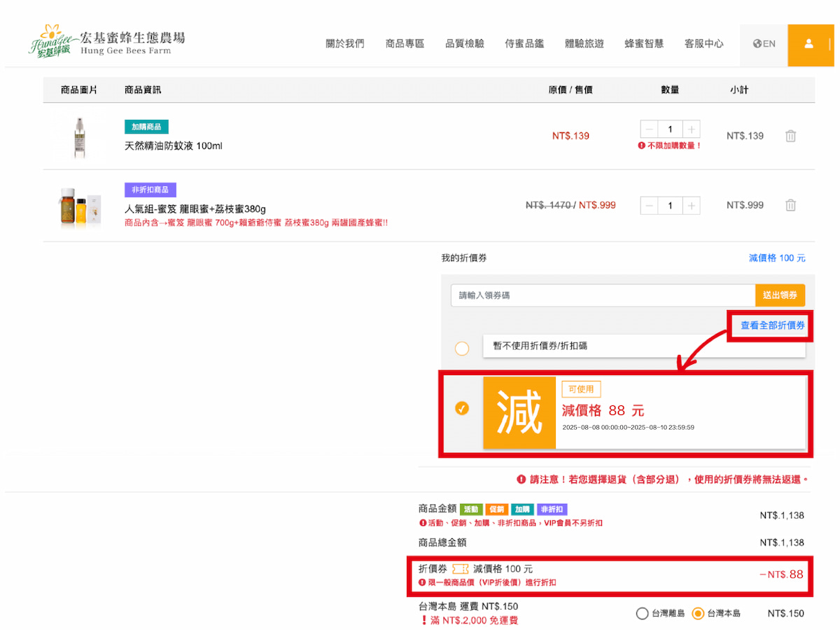Select the 88 元 discount coupon radio
This screenshot has height=630, width=840.
tap(462, 408)
